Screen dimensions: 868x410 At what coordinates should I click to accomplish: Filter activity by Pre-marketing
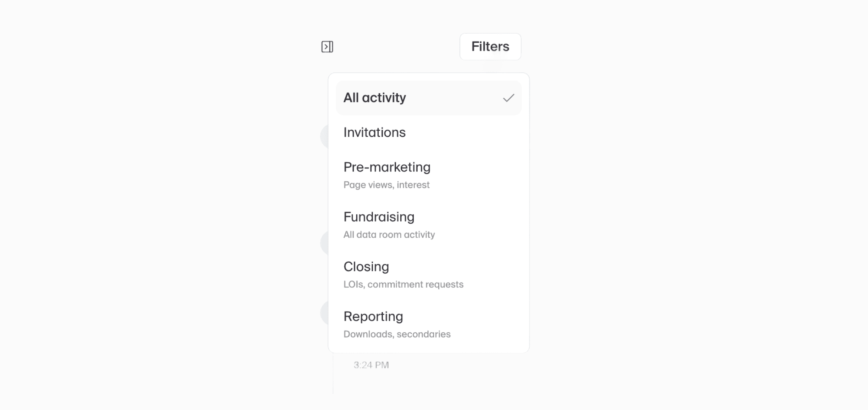pos(429,175)
